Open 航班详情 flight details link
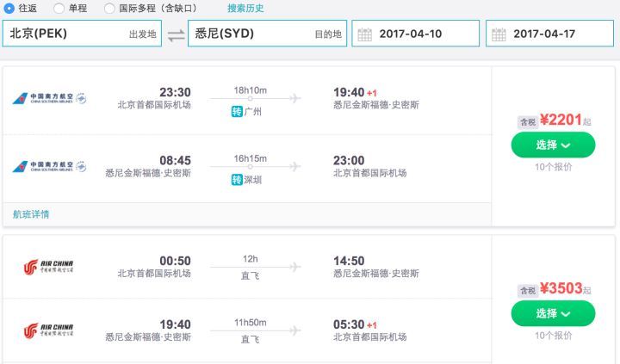Image resolution: width=620 pixels, height=364 pixels. point(31,214)
